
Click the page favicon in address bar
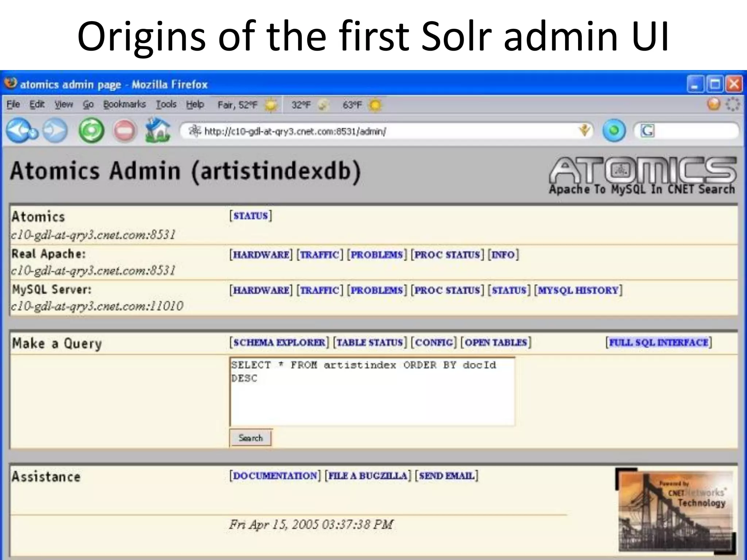195,131
